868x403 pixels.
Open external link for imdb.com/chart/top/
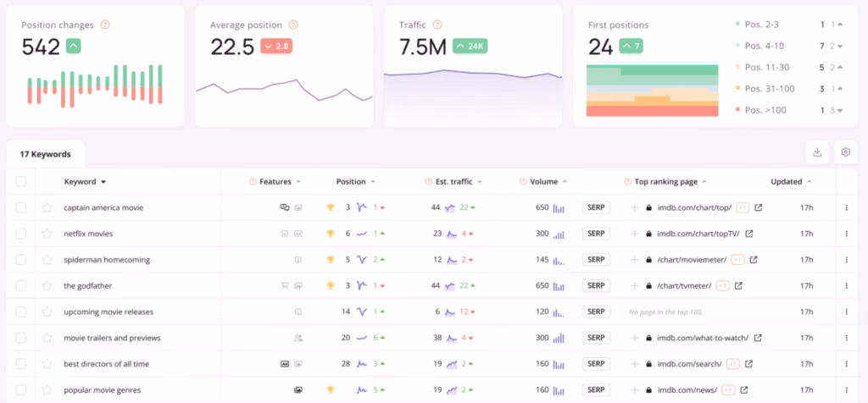pyautogui.click(x=759, y=207)
